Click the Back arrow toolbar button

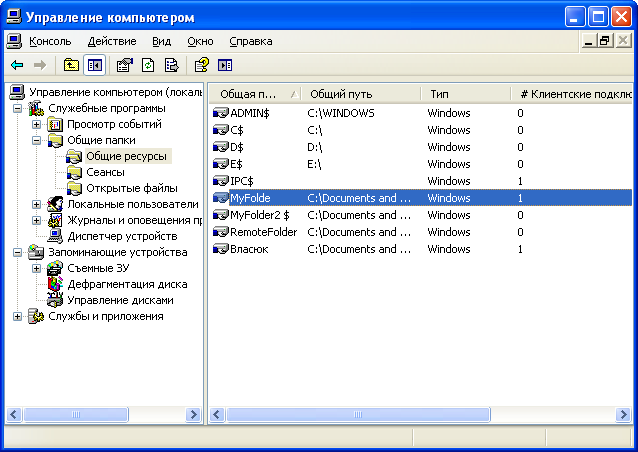[x=17, y=65]
